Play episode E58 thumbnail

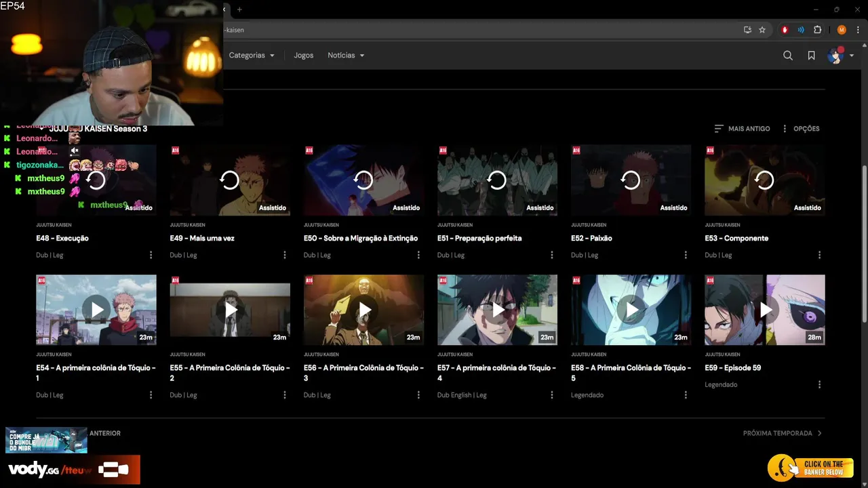(x=631, y=310)
